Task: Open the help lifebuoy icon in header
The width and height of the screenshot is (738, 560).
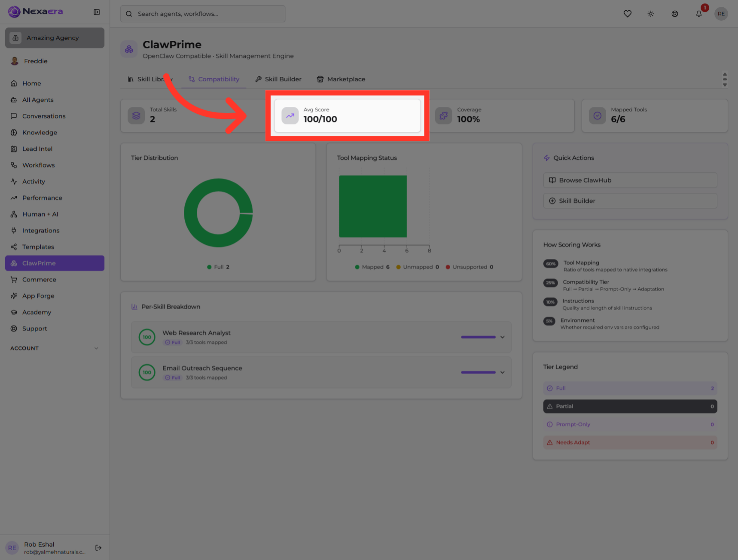Action: pos(675,14)
